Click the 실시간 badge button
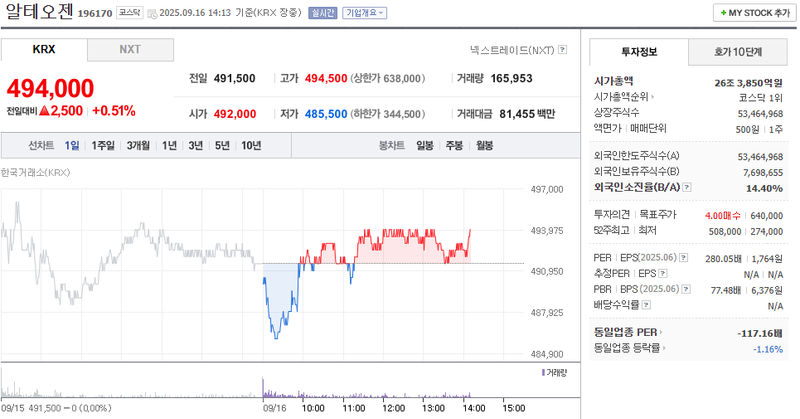This screenshot has width=800, height=419. pos(322,13)
